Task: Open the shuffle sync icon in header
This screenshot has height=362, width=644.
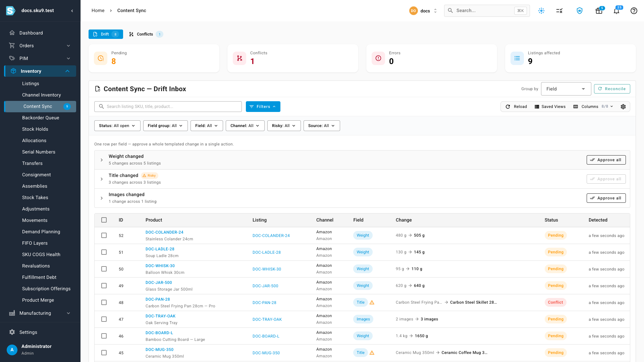Action: [559, 11]
